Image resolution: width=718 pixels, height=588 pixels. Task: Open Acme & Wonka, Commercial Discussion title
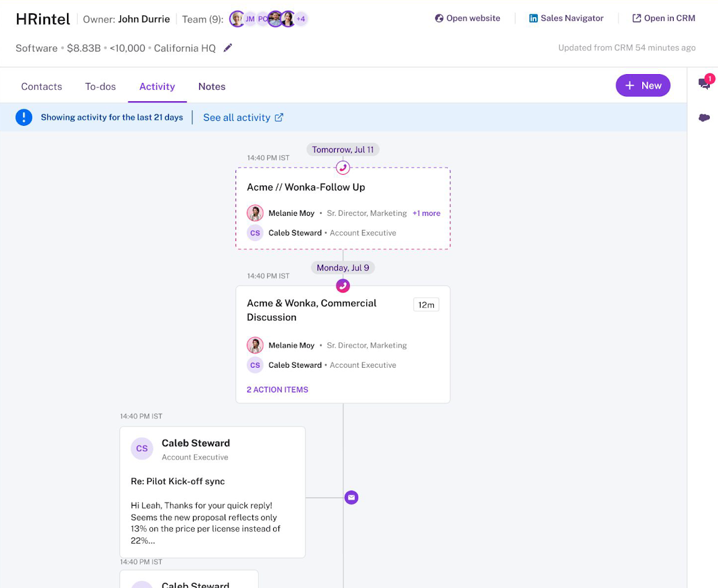[311, 310]
